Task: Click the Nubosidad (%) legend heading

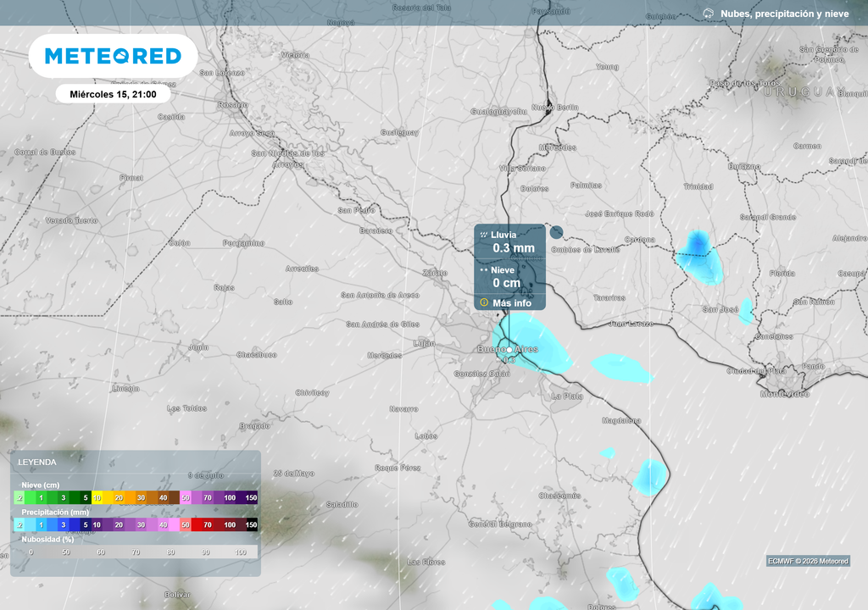Action: click(47, 539)
